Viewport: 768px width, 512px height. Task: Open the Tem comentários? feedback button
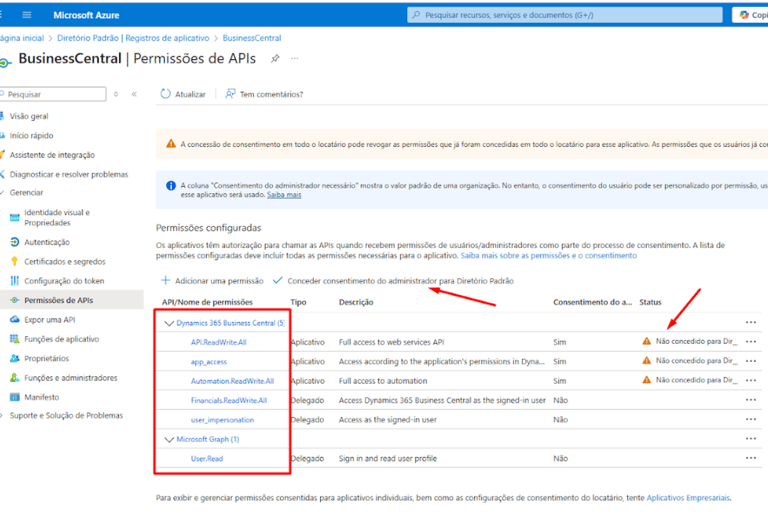(264, 94)
